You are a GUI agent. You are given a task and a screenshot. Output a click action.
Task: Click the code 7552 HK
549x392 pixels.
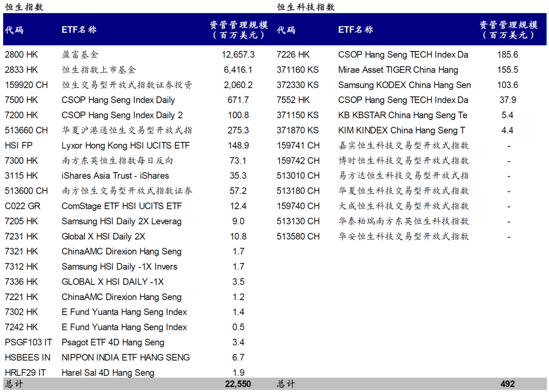tap(293, 100)
